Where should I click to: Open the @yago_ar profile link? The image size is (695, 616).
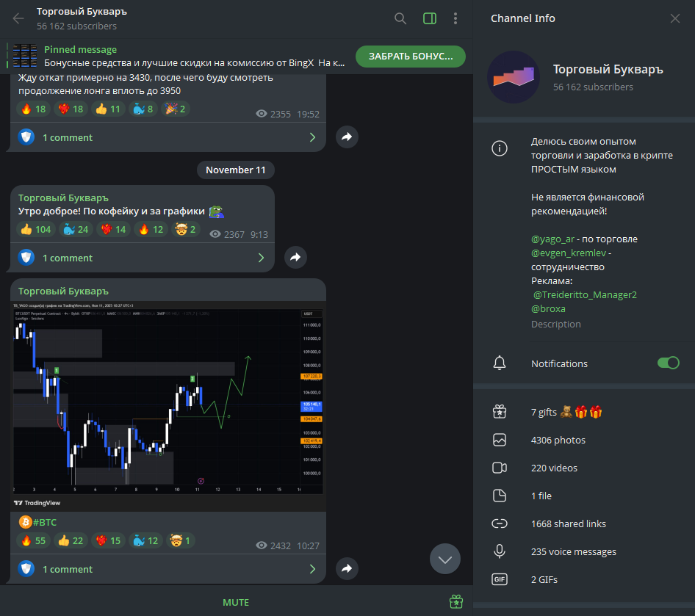552,239
